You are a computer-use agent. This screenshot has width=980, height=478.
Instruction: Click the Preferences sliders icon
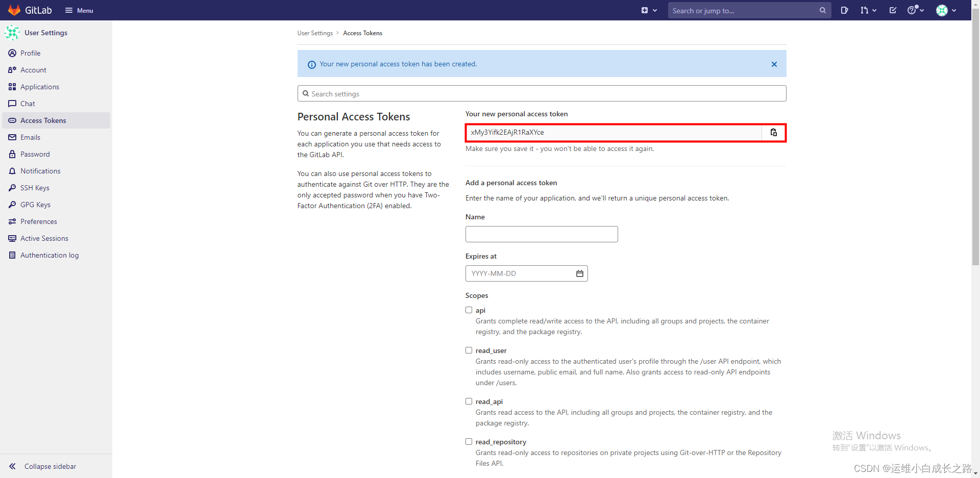tap(12, 221)
